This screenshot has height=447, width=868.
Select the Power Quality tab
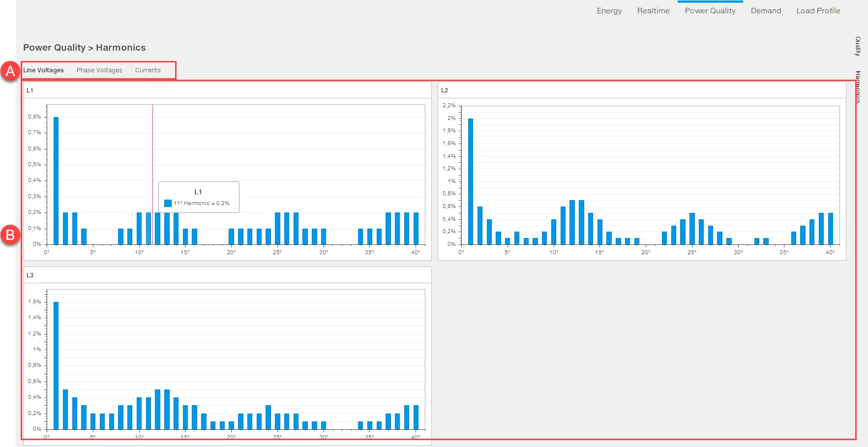pyautogui.click(x=710, y=11)
